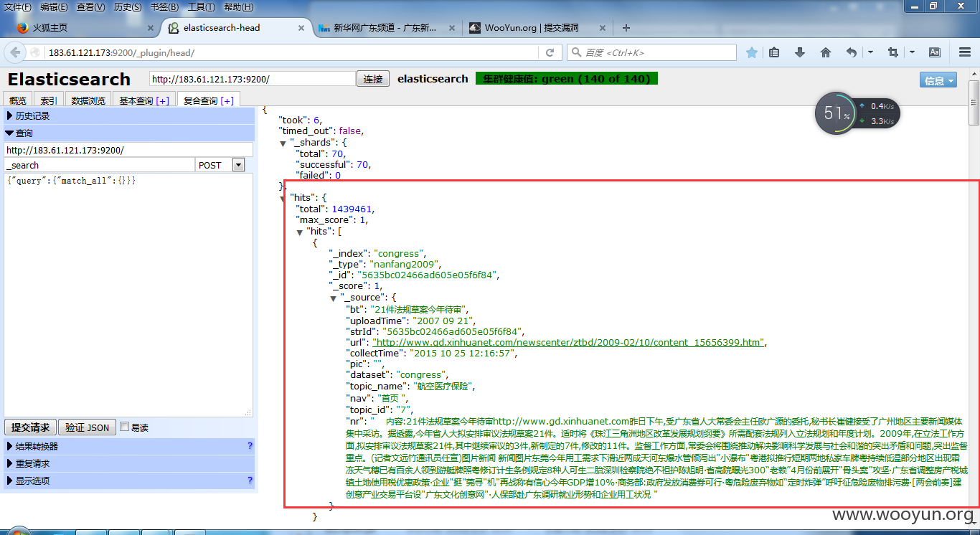Open the 文件(F) menu

18,7
